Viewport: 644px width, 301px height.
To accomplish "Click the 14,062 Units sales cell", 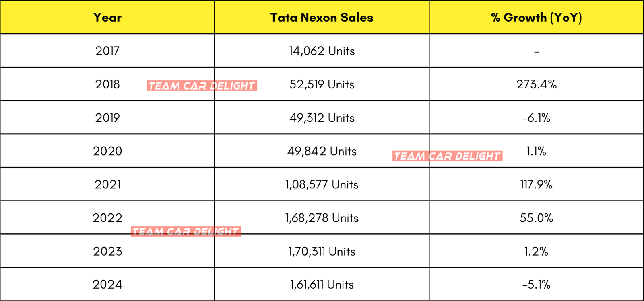I will pyautogui.click(x=322, y=51).
